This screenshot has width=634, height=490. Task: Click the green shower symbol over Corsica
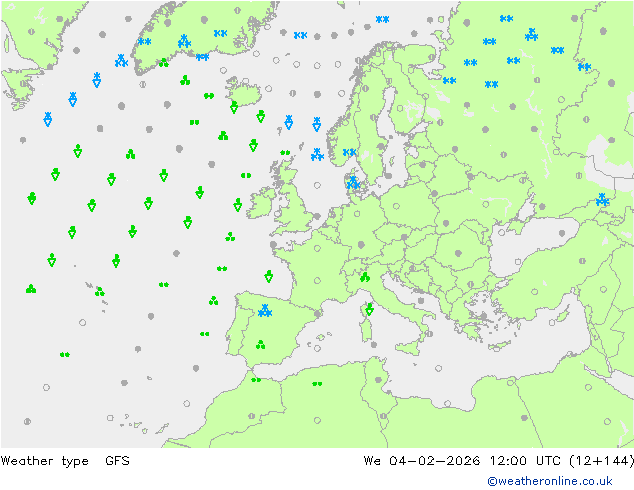369,309
